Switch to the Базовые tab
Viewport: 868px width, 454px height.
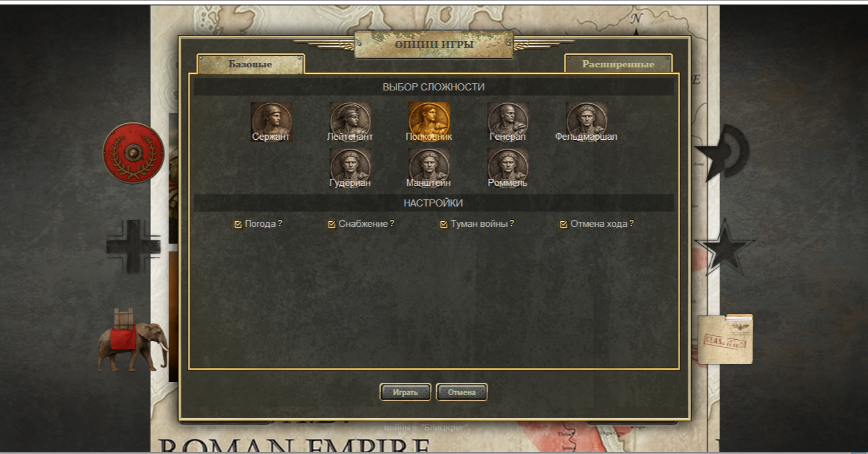click(x=250, y=64)
